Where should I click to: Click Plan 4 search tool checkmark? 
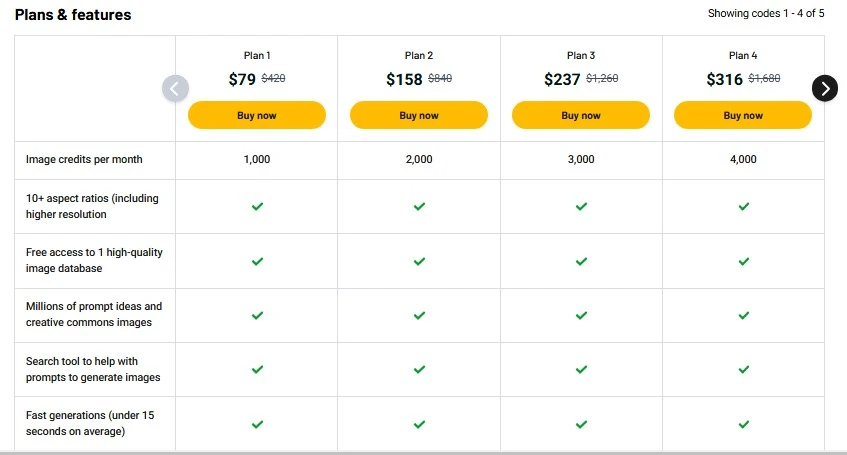743,369
